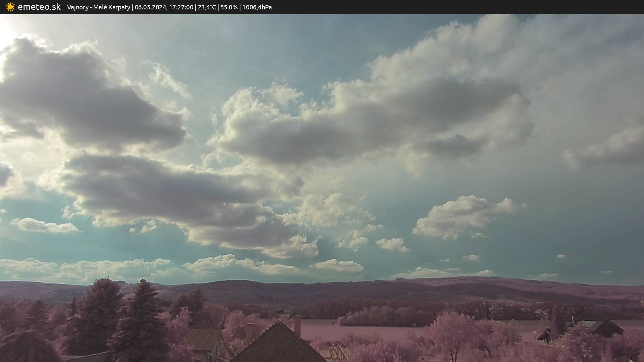Click the 23,4°C temperature reading
This screenshot has height=362, width=644.
tap(207, 7)
